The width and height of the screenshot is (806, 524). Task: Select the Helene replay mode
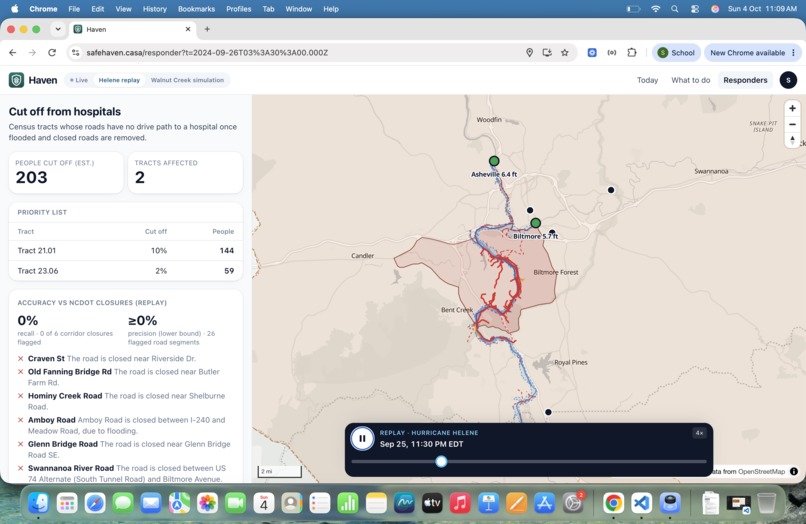pos(119,80)
